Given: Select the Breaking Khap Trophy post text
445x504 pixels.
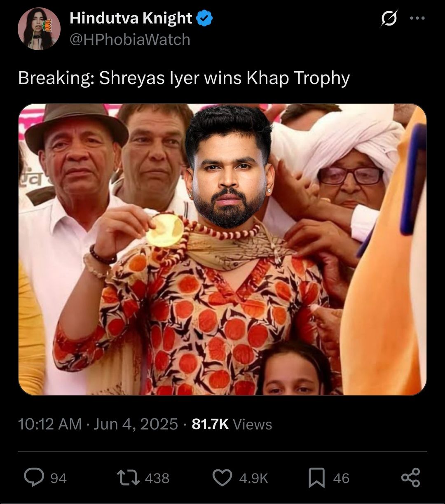Looking at the screenshot, I should (184, 78).
